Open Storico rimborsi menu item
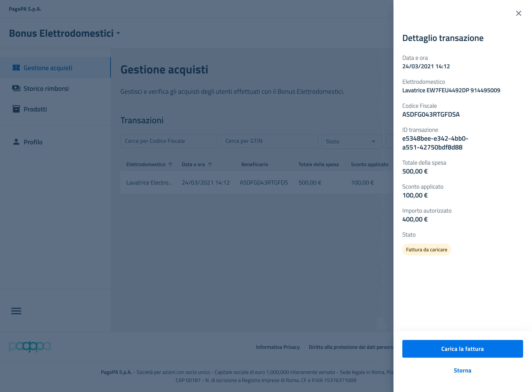The image size is (532, 392). click(46, 89)
